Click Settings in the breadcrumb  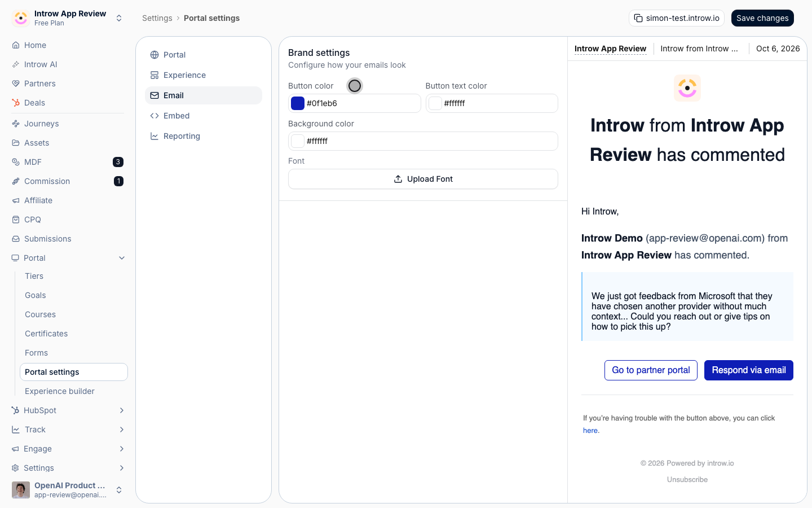tap(157, 18)
